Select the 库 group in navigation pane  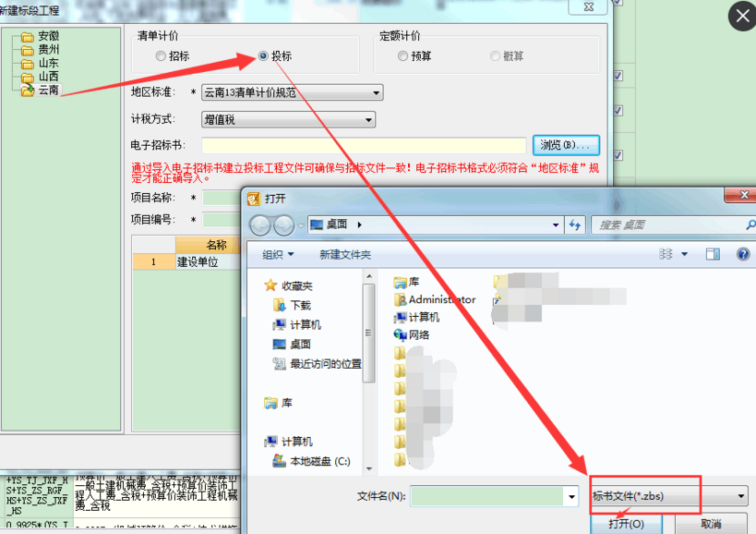click(278, 403)
